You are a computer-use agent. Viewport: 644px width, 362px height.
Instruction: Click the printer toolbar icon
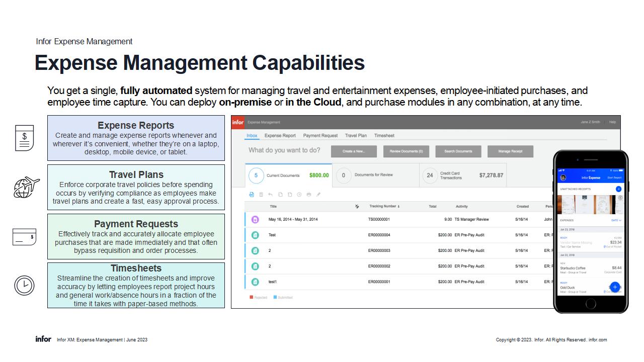click(309, 195)
